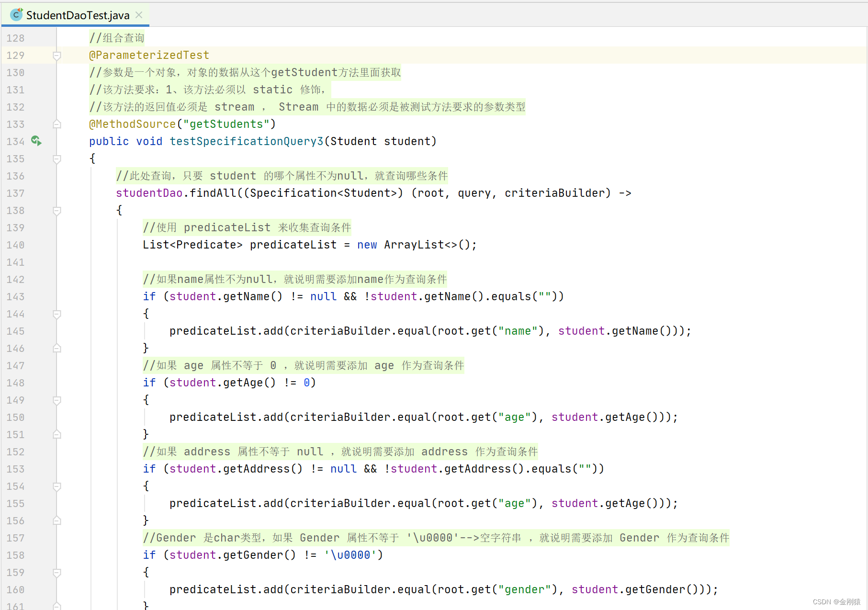Click .equals("") call on line 143
868x610 pixels.
coord(521,296)
